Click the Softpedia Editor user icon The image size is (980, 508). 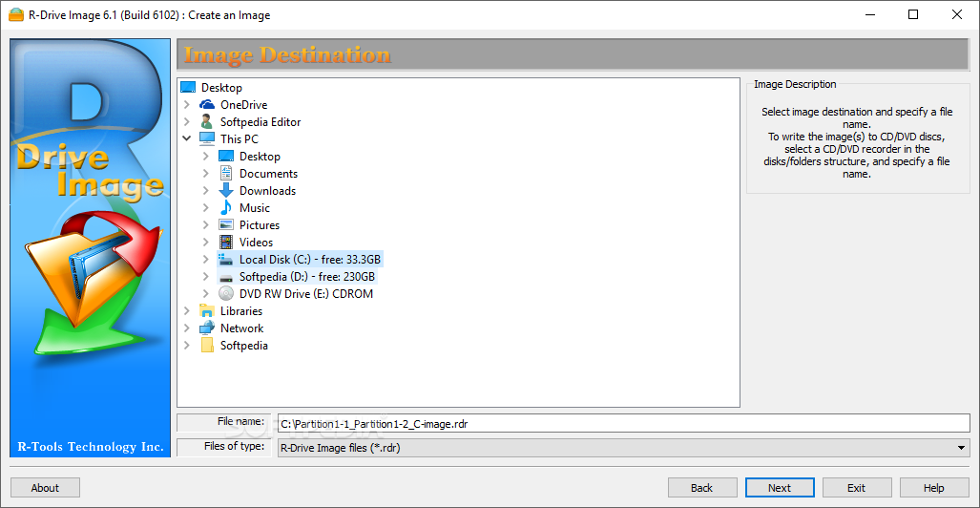pos(207,122)
